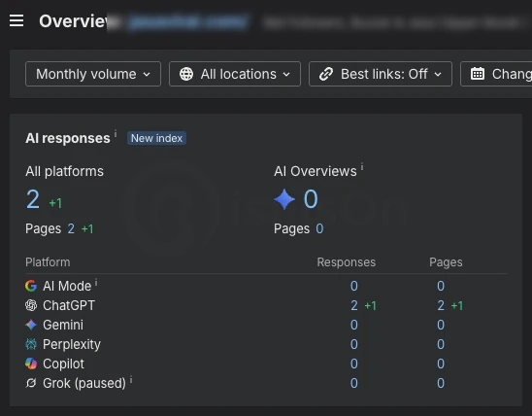Click the Perplexity platform label

coord(72,344)
